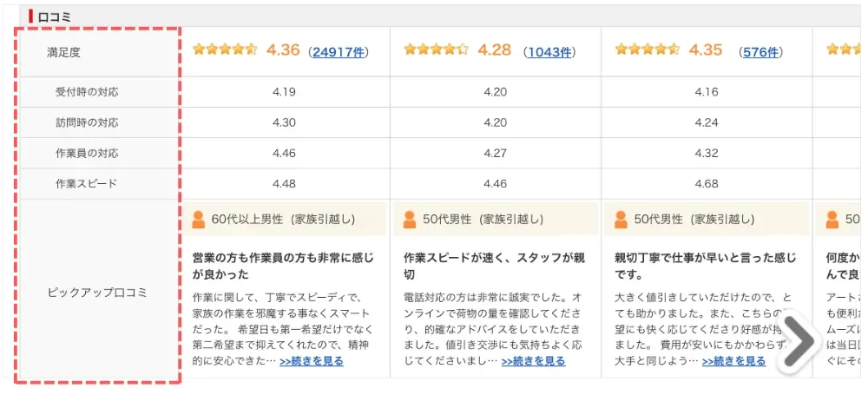The height and width of the screenshot is (395, 868).
Task: Open the 576件 reviews link
Action: (760, 52)
